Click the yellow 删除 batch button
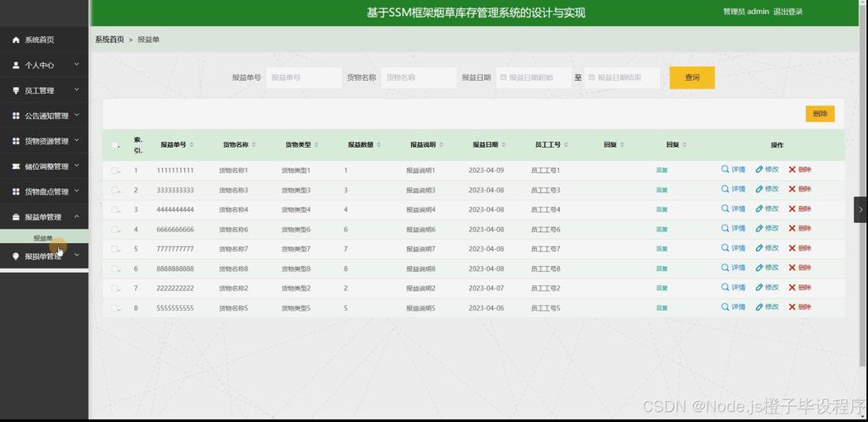The width and height of the screenshot is (868, 422). click(x=820, y=114)
